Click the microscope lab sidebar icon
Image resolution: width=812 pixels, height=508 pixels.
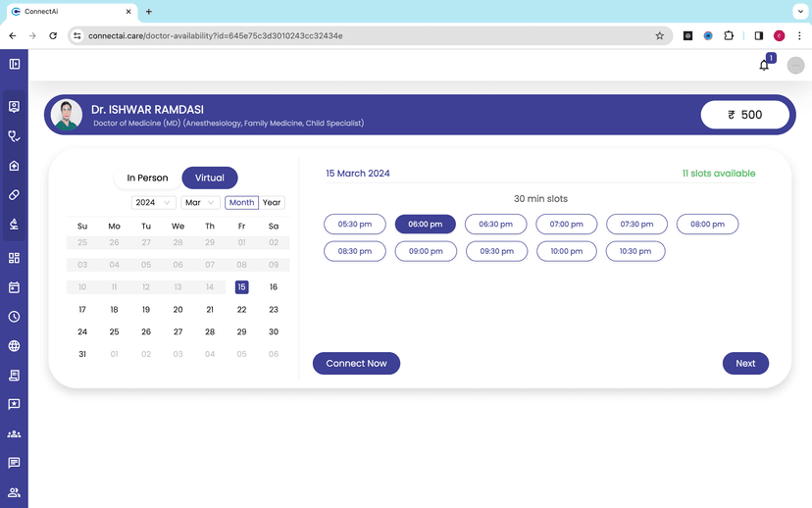pyautogui.click(x=14, y=225)
